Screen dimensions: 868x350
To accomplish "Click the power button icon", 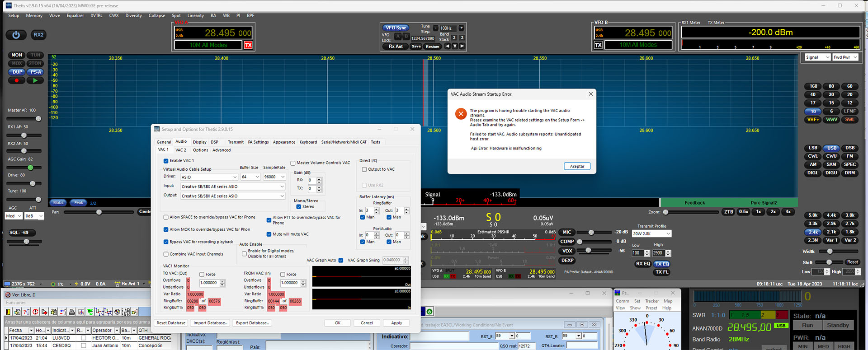I will point(16,35).
